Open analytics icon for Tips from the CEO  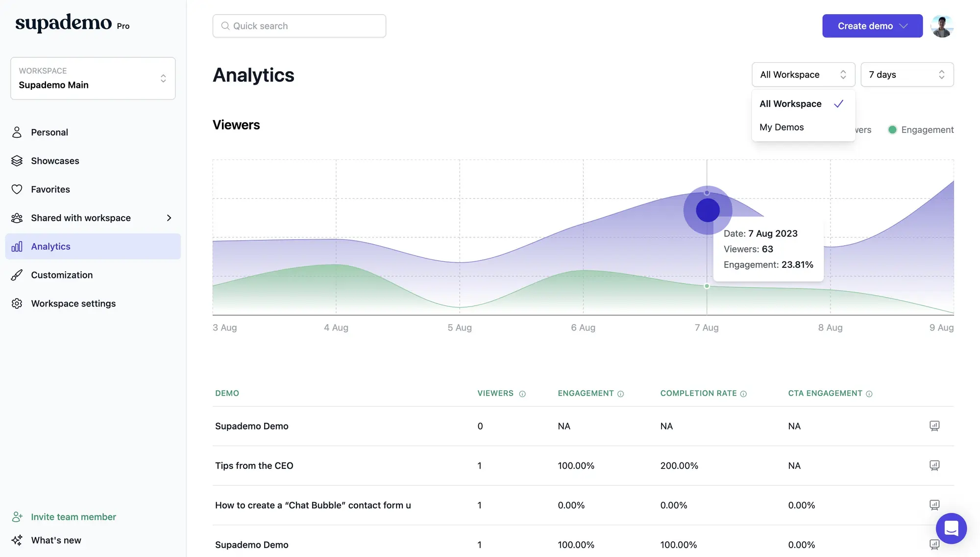coord(934,465)
